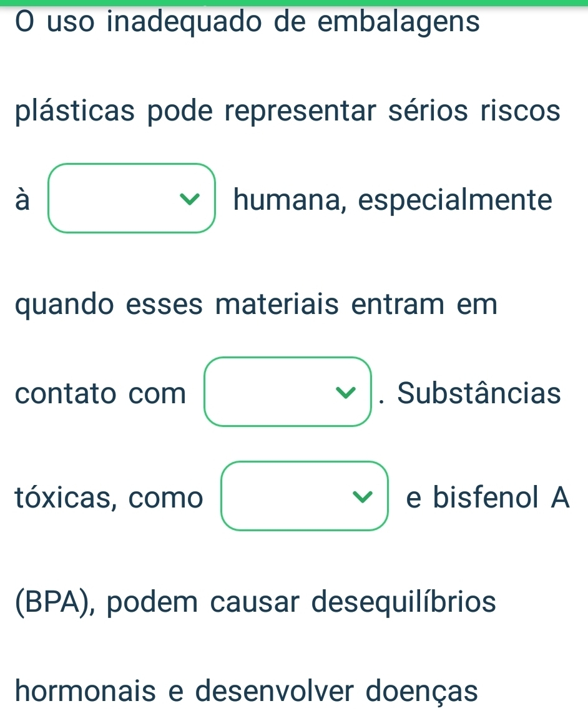Click the word 'representar'
588x711 pixels.
tap(301, 112)
